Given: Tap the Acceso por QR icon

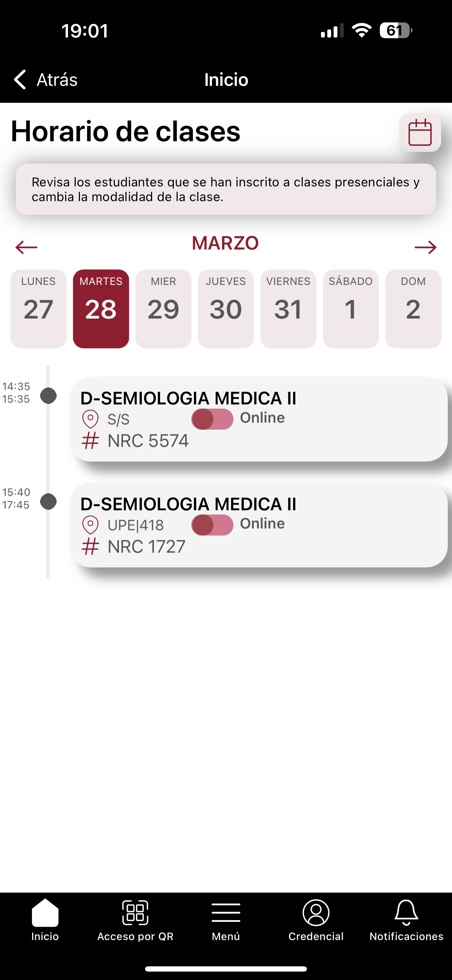Looking at the screenshot, I should coord(135,913).
